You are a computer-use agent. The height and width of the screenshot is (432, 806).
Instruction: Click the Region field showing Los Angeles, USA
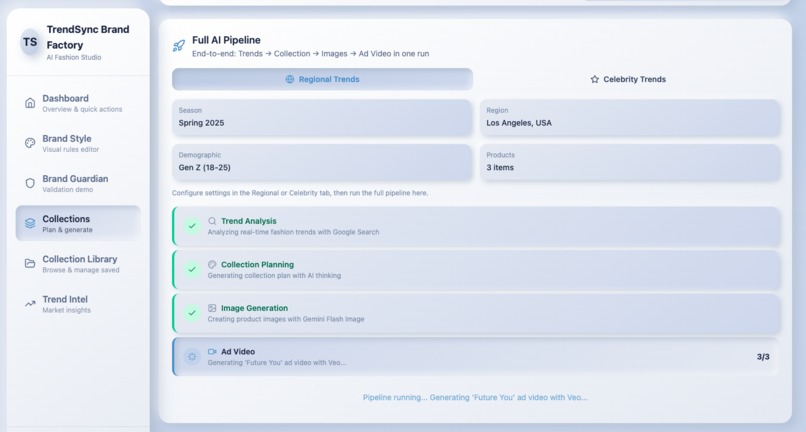630,118
